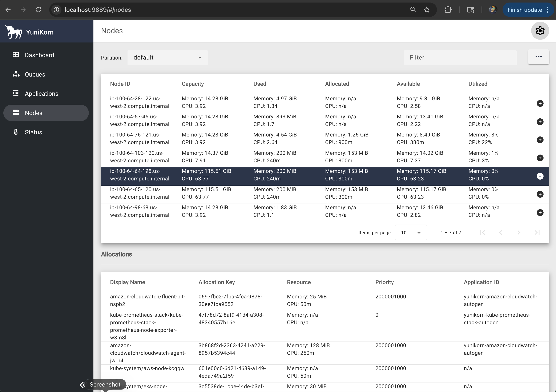This screenshot has height=392, width=556.
Task: Bookmark page with star icon
Action: tap(427, 10)
